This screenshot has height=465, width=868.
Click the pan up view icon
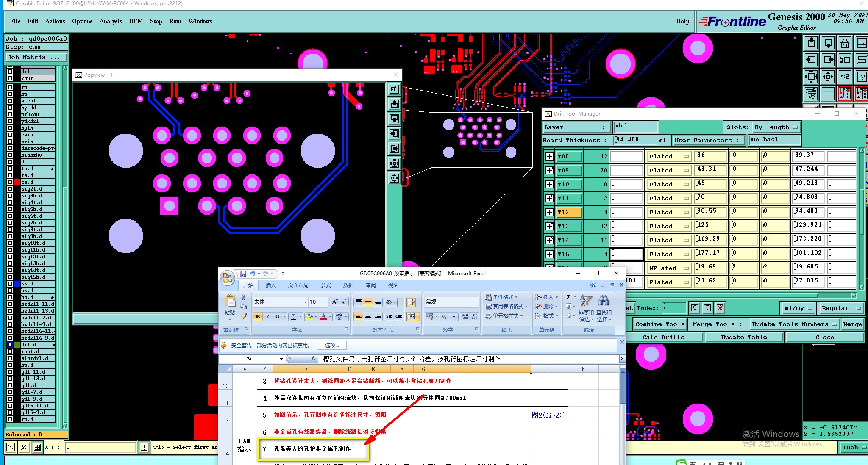(811, 43)
